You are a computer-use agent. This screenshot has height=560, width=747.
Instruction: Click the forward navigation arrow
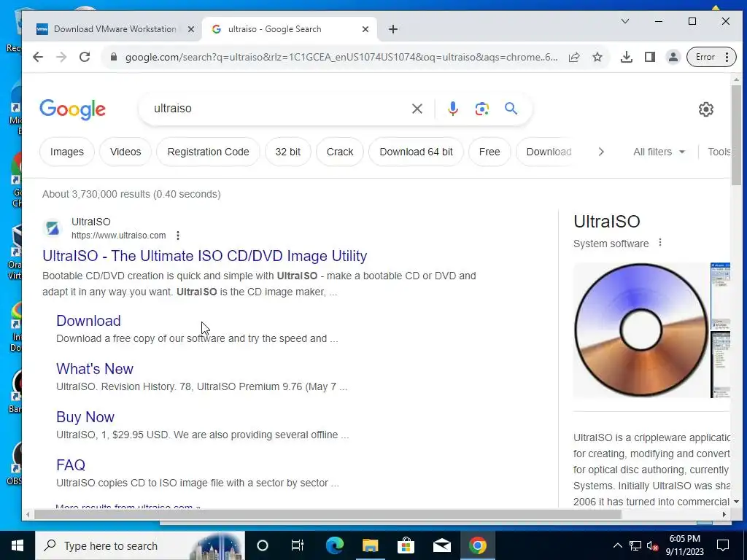pyautogui.click(x=61, y=57)
